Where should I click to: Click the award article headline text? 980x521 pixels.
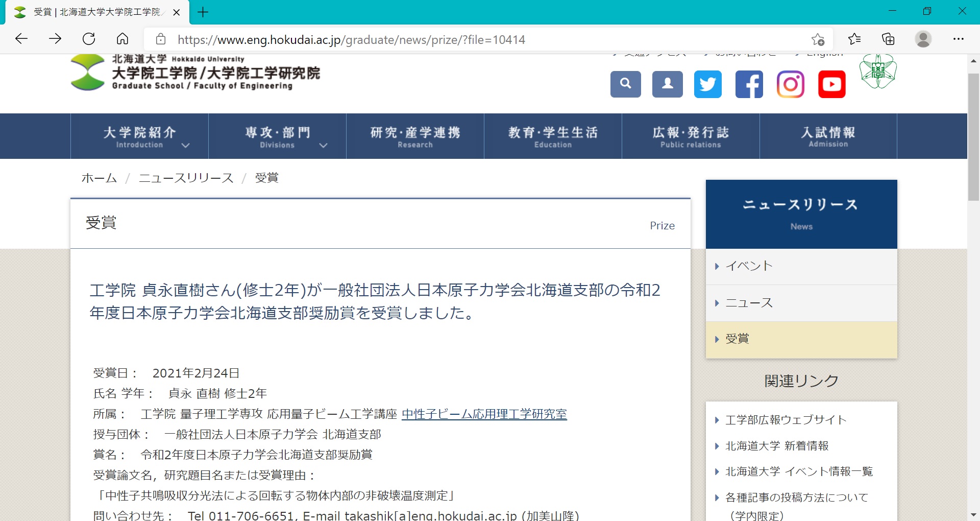375,301
